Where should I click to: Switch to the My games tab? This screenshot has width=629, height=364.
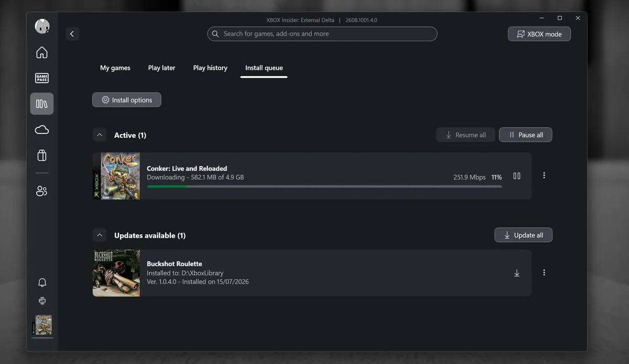(115, 68)
